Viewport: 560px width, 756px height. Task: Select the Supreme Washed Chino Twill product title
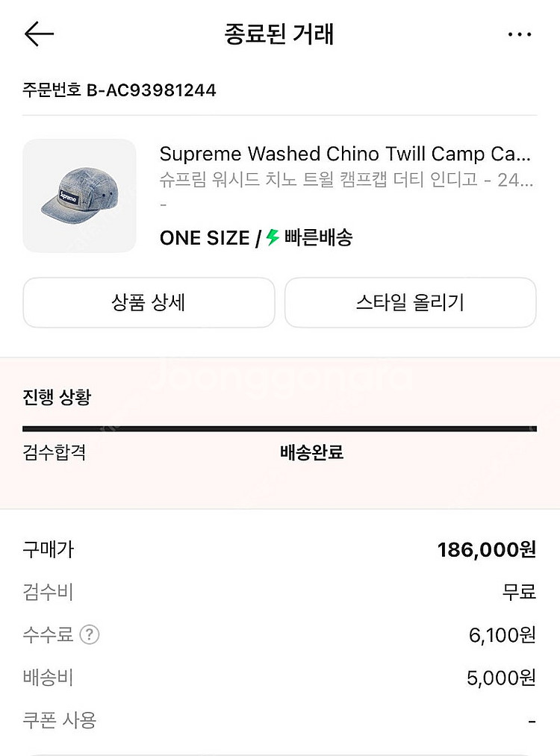coord(345,154)
